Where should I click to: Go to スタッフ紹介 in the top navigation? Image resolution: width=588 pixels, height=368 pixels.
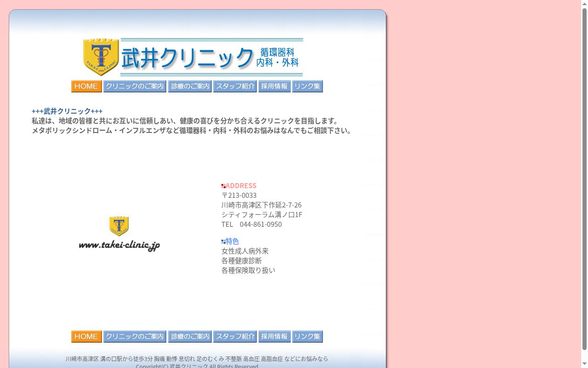pos(235,86)
